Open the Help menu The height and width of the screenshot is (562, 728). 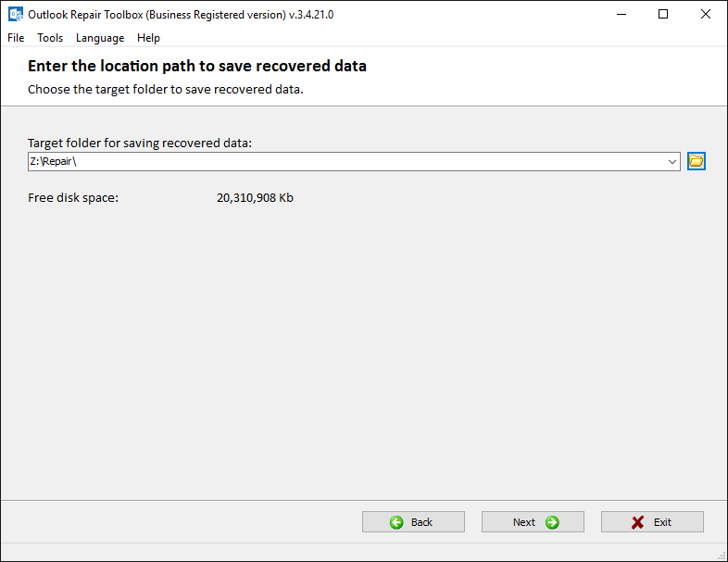click(148, 38)
